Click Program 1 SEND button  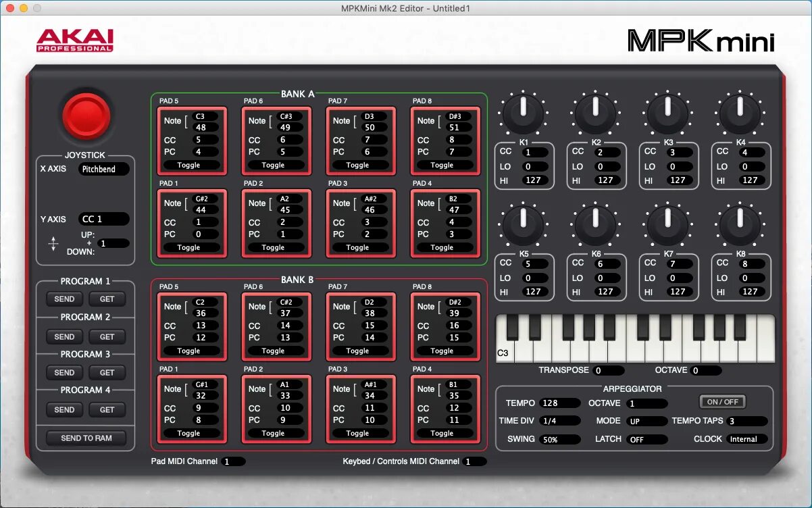[x=64, y=299]
